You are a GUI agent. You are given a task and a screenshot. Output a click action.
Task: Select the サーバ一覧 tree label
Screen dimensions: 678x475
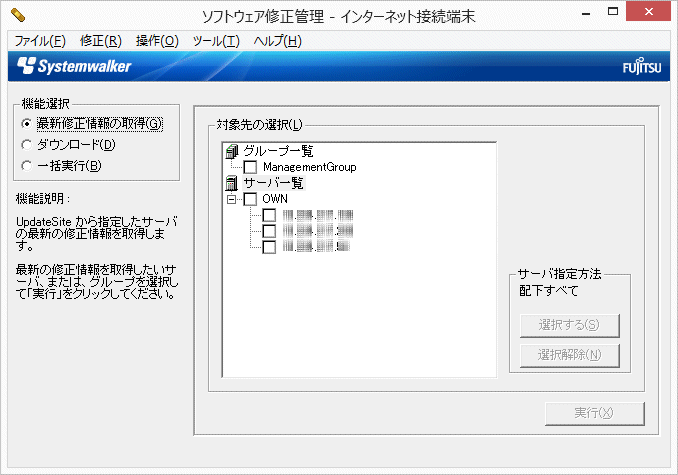[273, 183]
